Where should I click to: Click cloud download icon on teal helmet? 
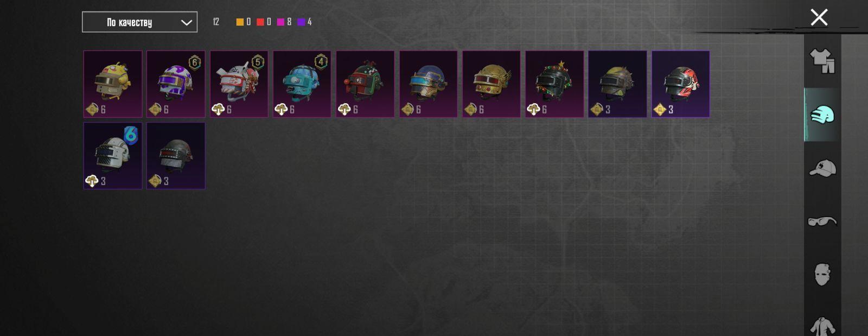[x=281, y=110]
